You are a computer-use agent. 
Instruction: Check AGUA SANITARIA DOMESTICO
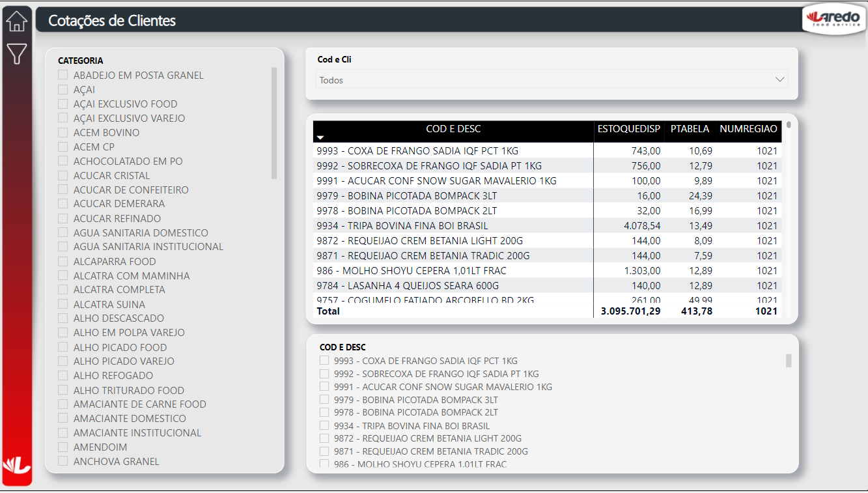tap(63, 232)
